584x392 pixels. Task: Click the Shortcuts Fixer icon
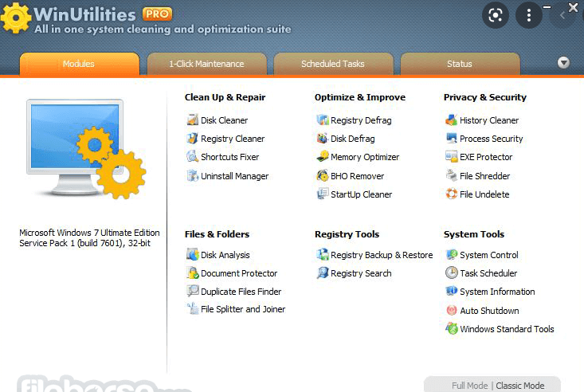(192, 156)
